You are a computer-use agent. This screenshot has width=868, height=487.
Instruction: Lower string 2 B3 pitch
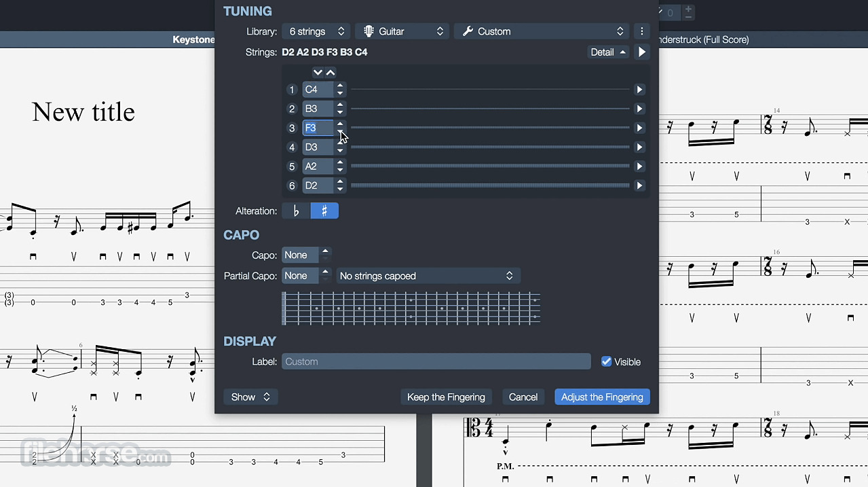[340, 113]
